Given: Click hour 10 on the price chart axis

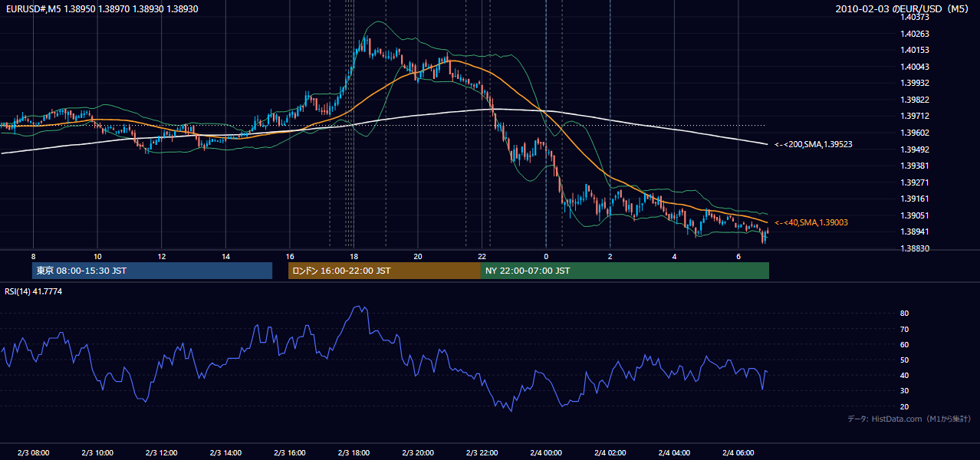Looking at the screenshot, I should pyautogui.click(x=97, y=256).
